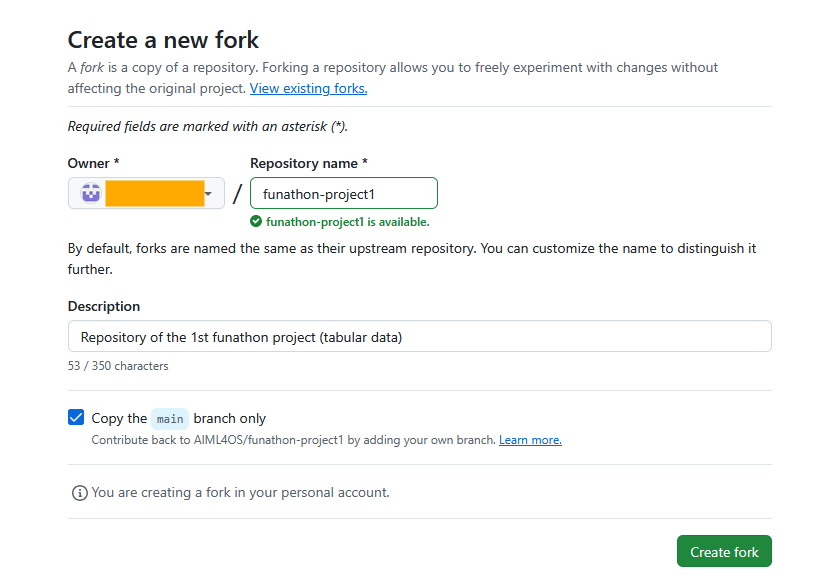816x585 pixels.
Task: Click into the Description text field
Action: (x=419, y=337)
